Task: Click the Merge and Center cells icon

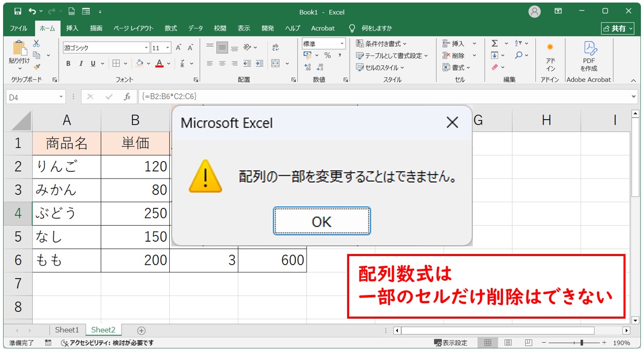Action: (x=275, y=64)
